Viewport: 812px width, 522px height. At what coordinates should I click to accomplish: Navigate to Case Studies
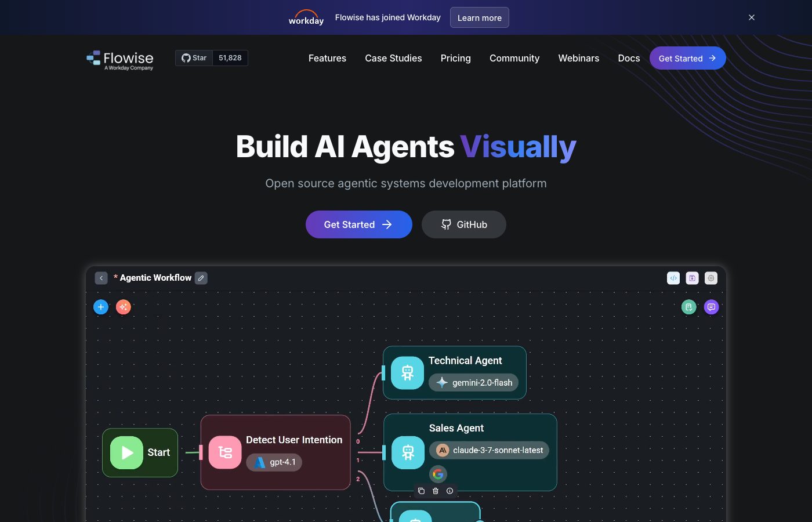pos(393,58)
